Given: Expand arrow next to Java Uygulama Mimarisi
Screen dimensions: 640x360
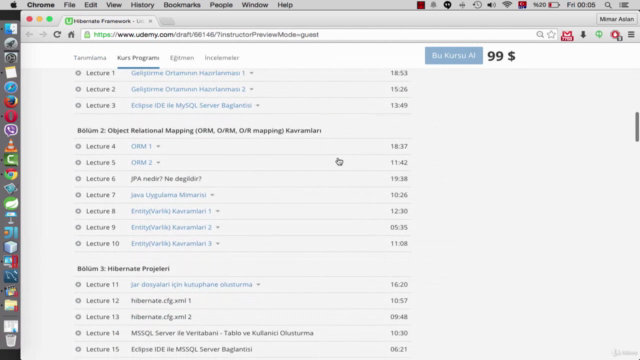Looking at the screenshot, I should 212,195.
